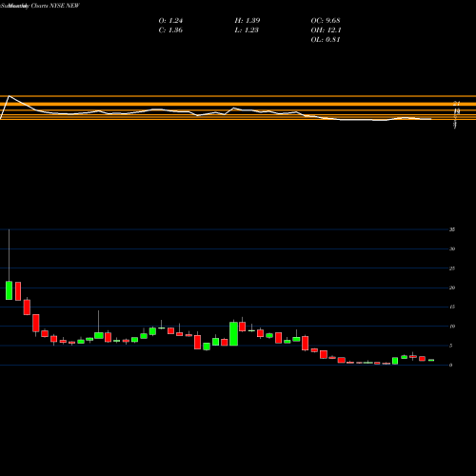Click the price axis label 15
Screen dimensions: 476x476
(452, 307)
